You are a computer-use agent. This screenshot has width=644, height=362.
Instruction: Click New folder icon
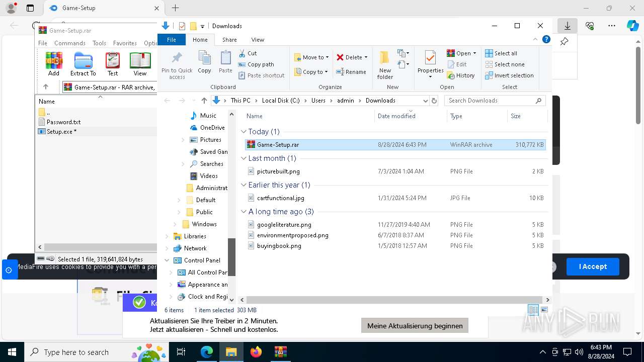click(385, 65)
